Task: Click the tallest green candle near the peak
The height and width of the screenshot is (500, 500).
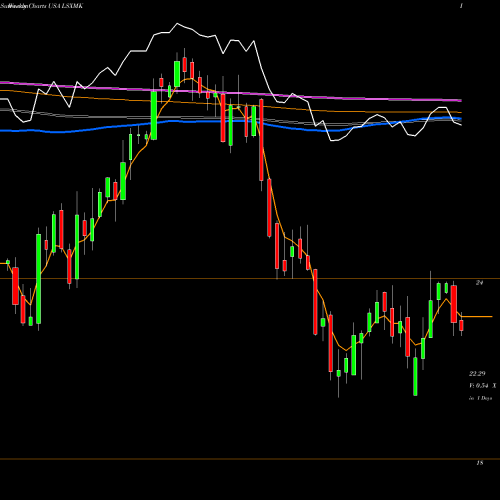Action: tap(154, 115)
